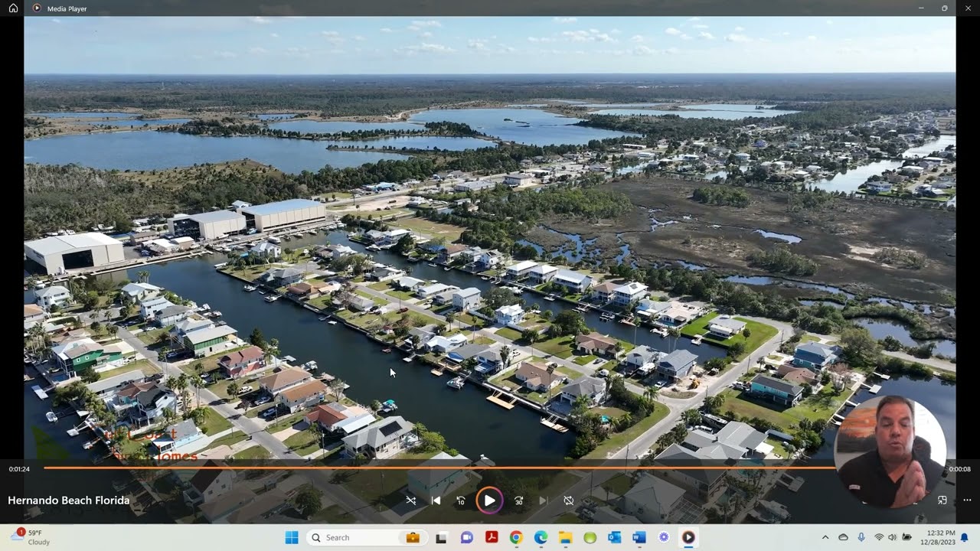Open Microsoft Word from the taskbar
The image size is (980, 551).
639,538
